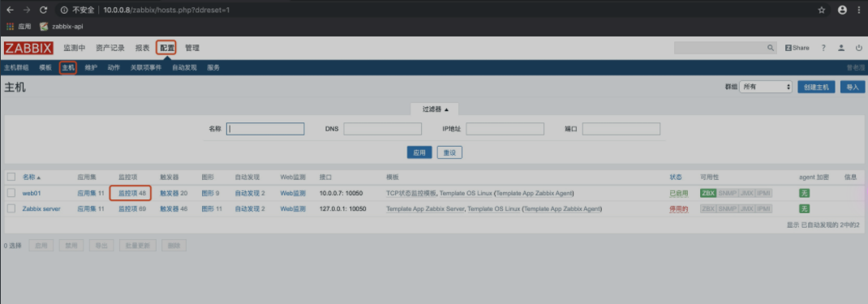868x304 pixels.
Task: Click the JMX badge for web01
Action: (747, 194)
